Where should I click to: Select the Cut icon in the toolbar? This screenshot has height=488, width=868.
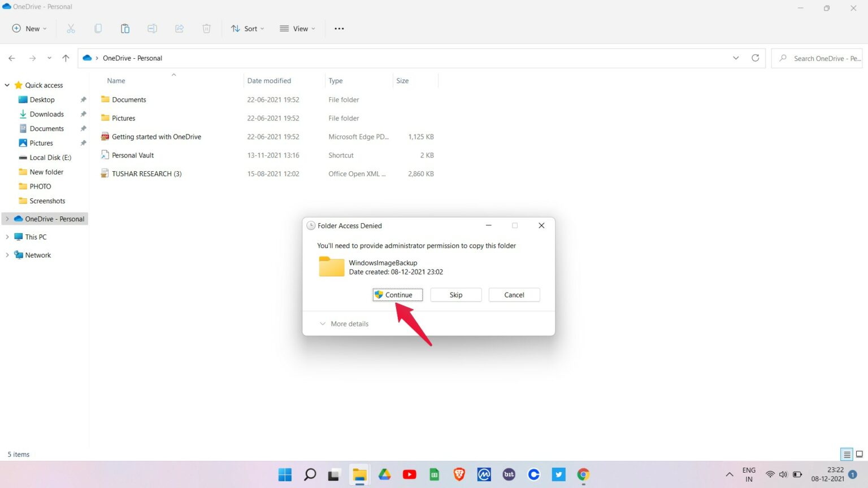coord(71,28)
